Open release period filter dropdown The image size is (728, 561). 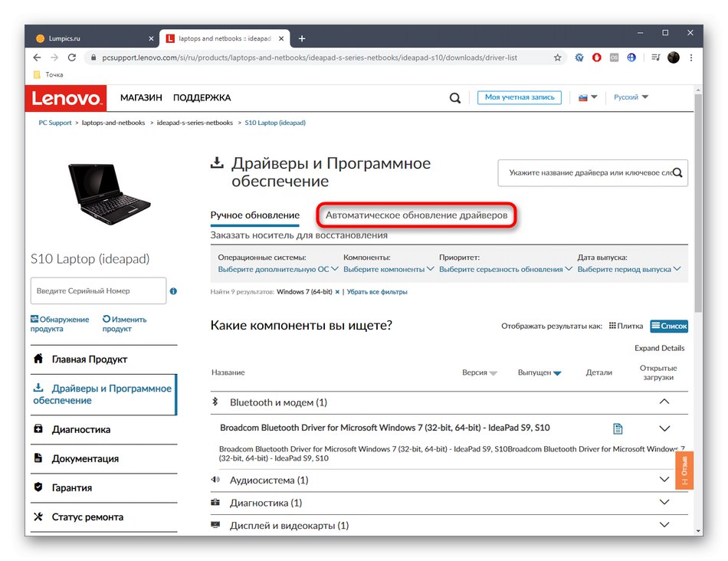click(x=629, y=269)
